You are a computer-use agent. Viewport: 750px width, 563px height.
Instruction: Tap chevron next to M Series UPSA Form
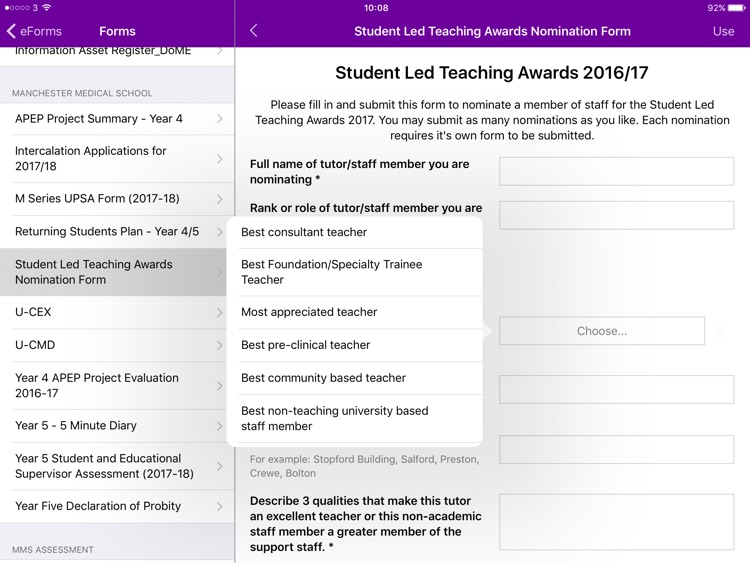[220, 199]
